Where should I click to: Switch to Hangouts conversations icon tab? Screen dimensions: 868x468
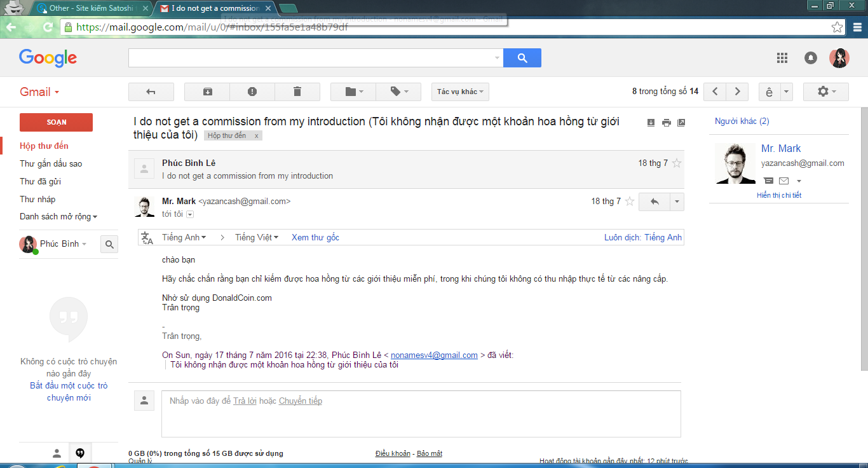tap(80, 453)
